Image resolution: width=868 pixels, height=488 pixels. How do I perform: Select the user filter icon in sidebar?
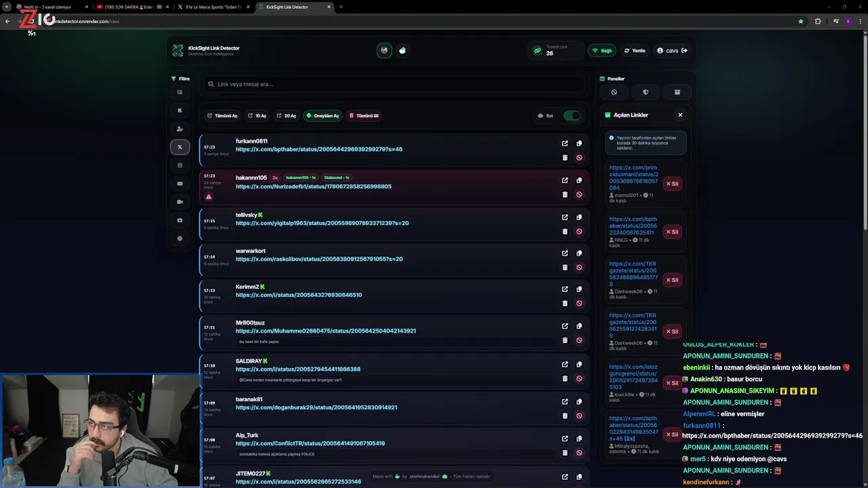(180, 129)
